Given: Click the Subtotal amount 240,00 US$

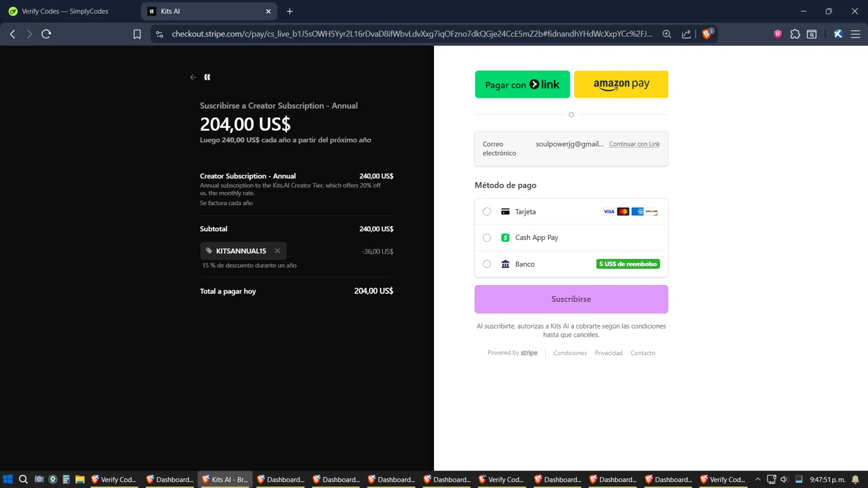Looking at the screenshot, I should click(x=376, y=229).
